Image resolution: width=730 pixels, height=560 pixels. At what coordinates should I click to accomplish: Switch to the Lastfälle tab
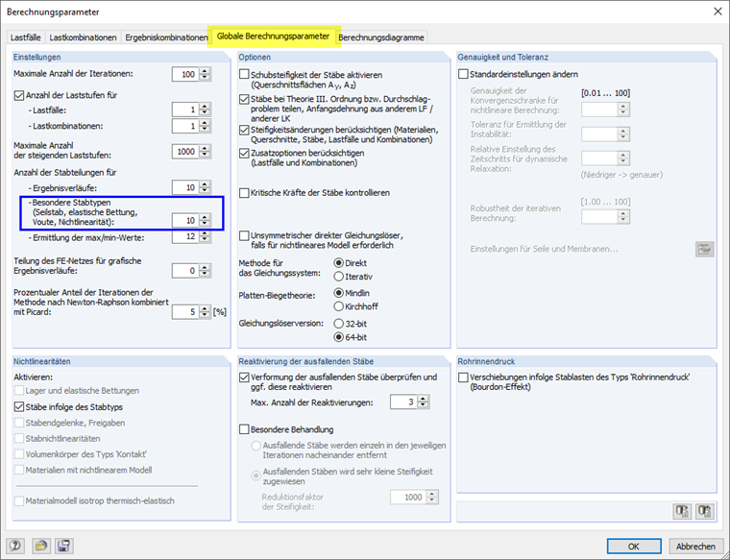point(26,37)
